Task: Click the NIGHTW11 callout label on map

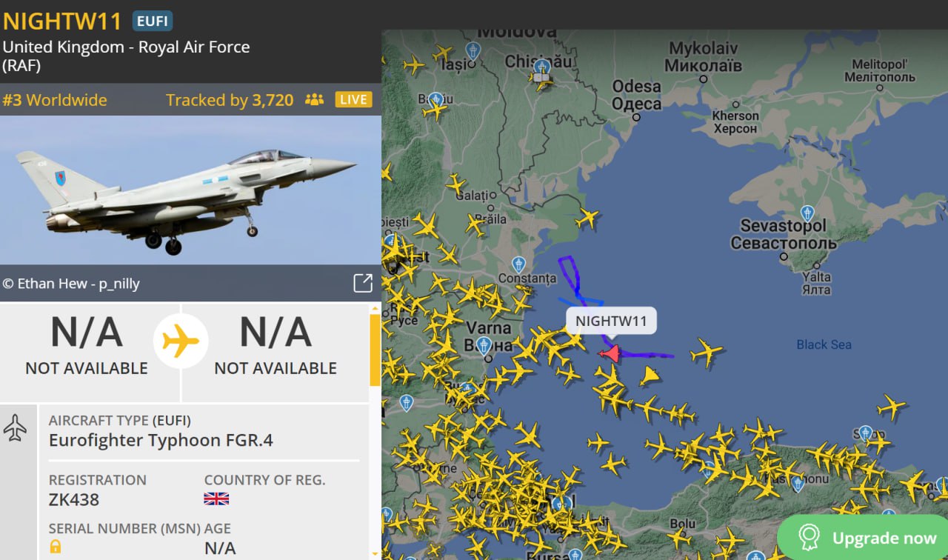Action: point(611,321)
